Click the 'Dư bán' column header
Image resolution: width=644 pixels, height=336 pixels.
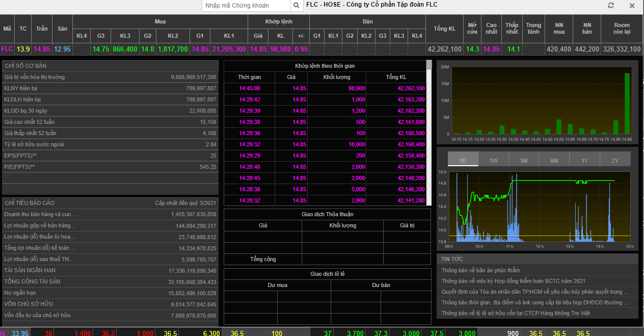(381, 285)
